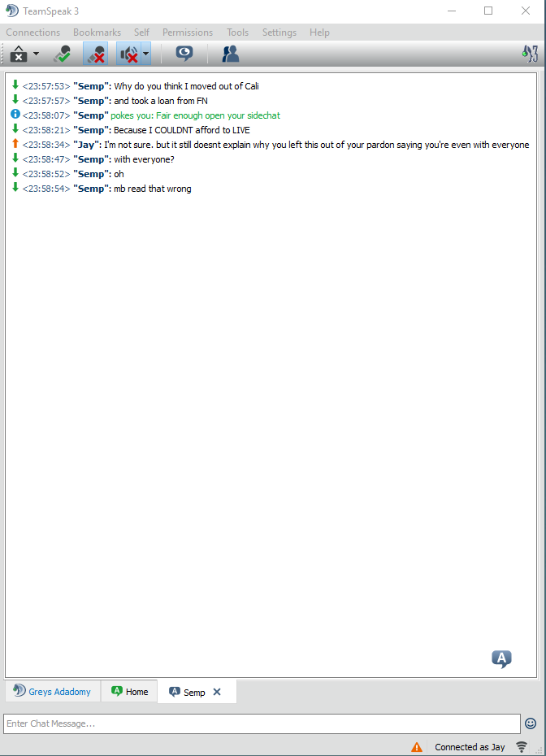Viewport: 546px width, 756px height.
Task: Click the TeamSpeak 3 logo in title bar
Action: (x=12, y=11)
